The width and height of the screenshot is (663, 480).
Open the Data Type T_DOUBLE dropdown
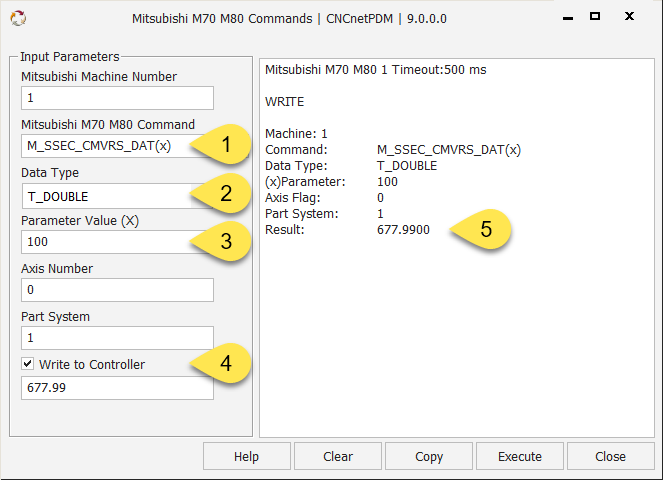tap(117, 196)
